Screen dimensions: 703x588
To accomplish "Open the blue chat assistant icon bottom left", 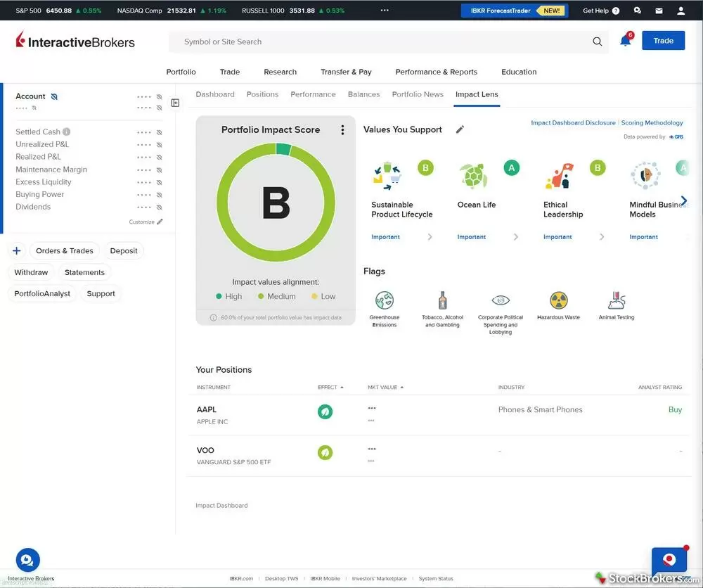I will (28, 560).
